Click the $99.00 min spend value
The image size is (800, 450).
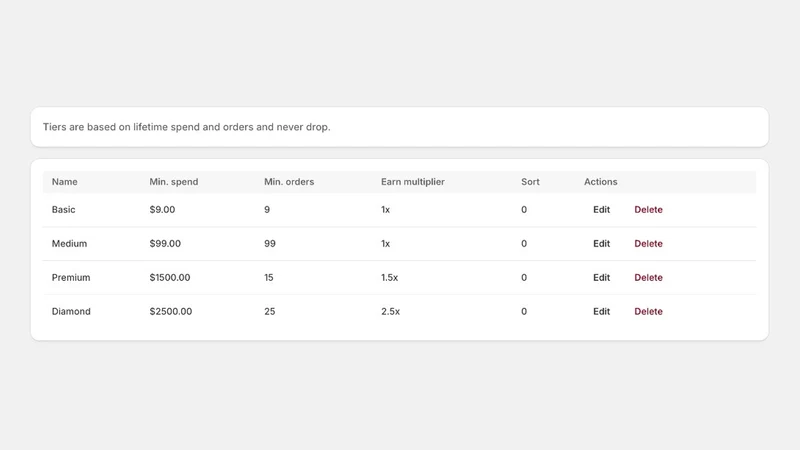tap(165, 244)
